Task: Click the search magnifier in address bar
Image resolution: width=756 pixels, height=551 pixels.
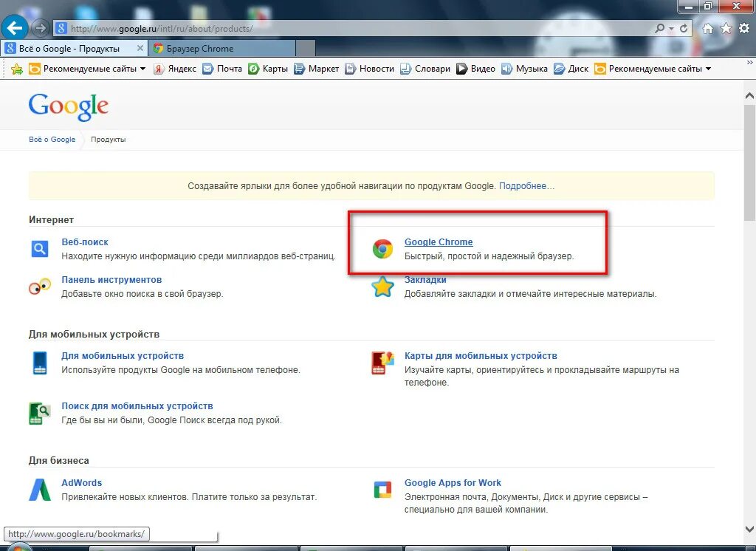Action: coord(659,29)
